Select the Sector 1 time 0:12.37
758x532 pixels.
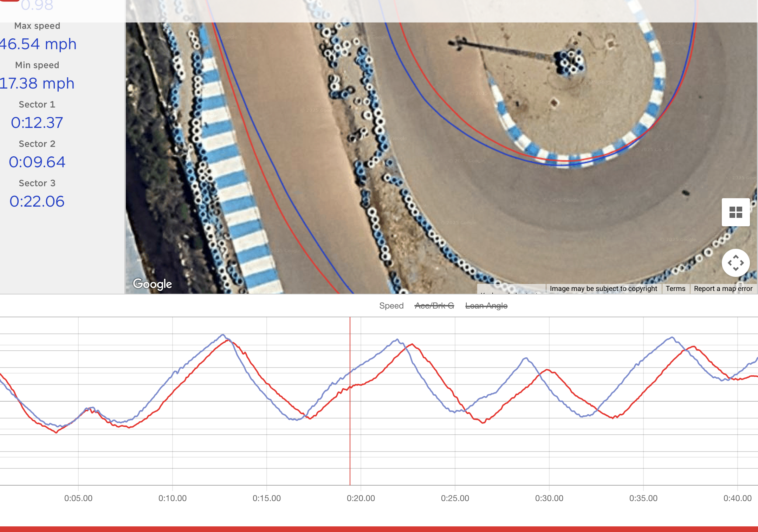pyautogui.click(x=37, y=123)
